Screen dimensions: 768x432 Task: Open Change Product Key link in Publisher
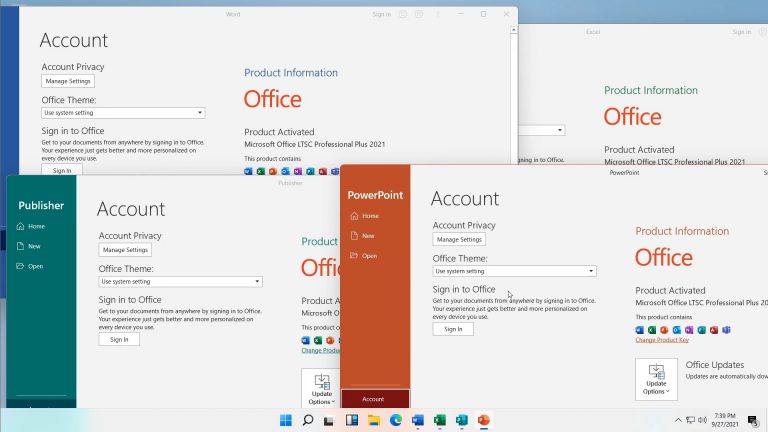(x=321, y=351)
